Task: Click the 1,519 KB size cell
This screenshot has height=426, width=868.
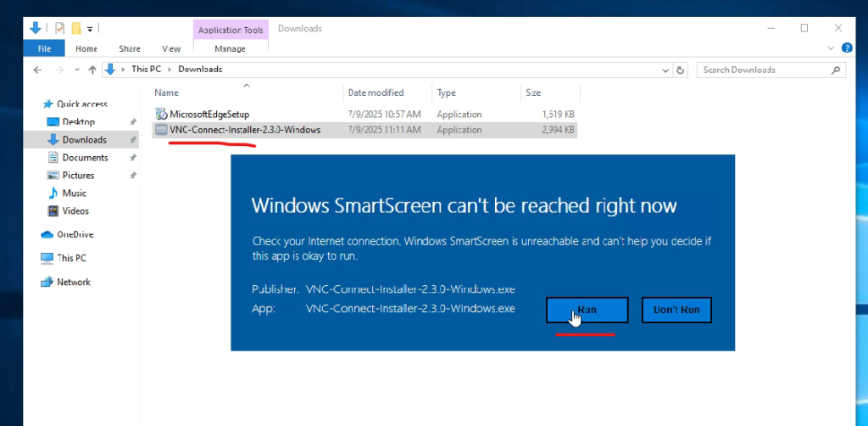Action: click(559, 114)
